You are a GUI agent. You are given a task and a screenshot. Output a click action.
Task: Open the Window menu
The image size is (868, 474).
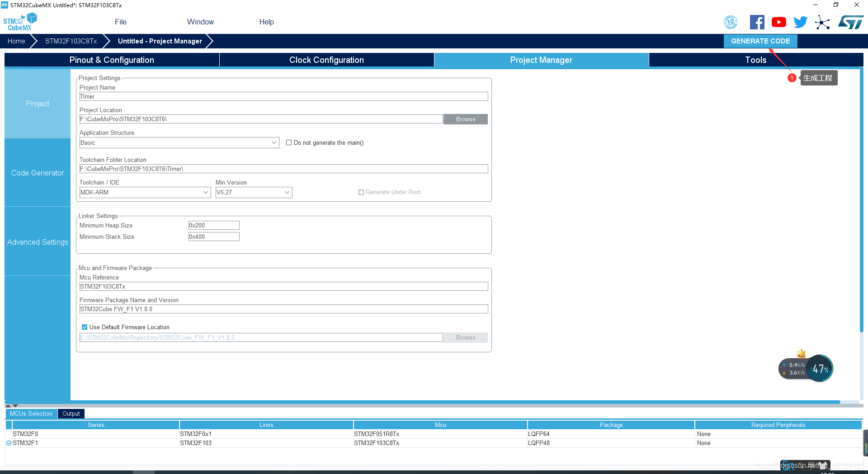tap(200, 22)
